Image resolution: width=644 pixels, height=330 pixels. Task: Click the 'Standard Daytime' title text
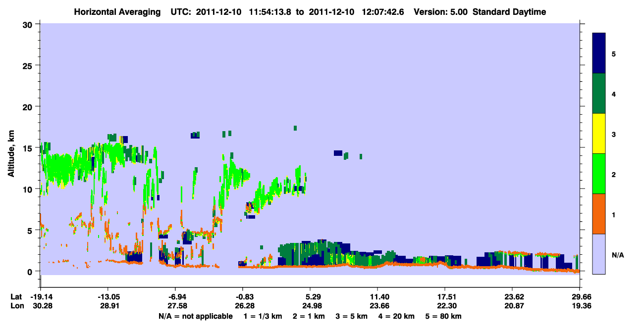pos(509,12)
